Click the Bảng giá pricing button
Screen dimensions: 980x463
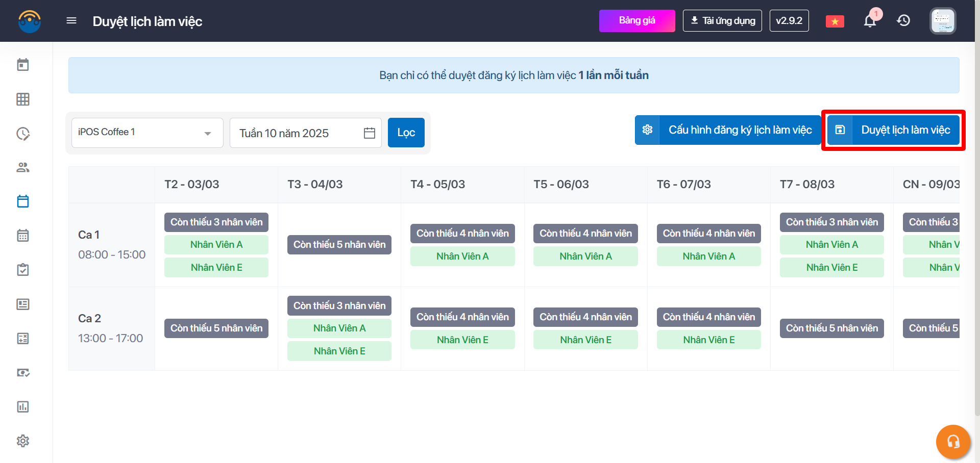click(636, 21)
